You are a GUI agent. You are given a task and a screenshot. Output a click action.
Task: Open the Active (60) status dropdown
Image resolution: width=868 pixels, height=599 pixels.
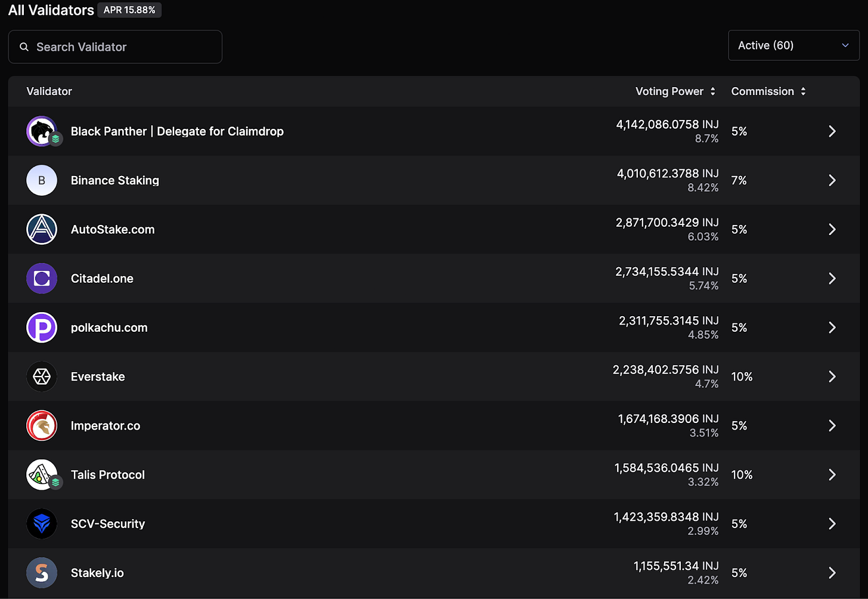click(x=793, y=45)
